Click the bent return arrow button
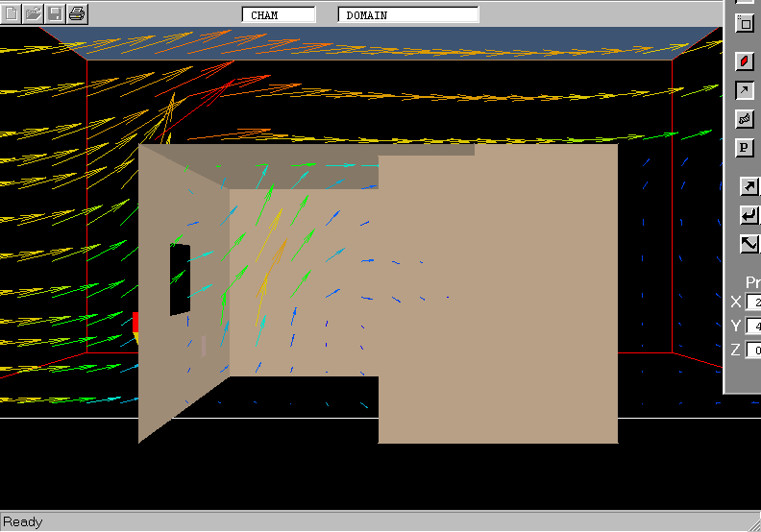The width and height of the screenshot is (761, 532). (x=749, y=215)
